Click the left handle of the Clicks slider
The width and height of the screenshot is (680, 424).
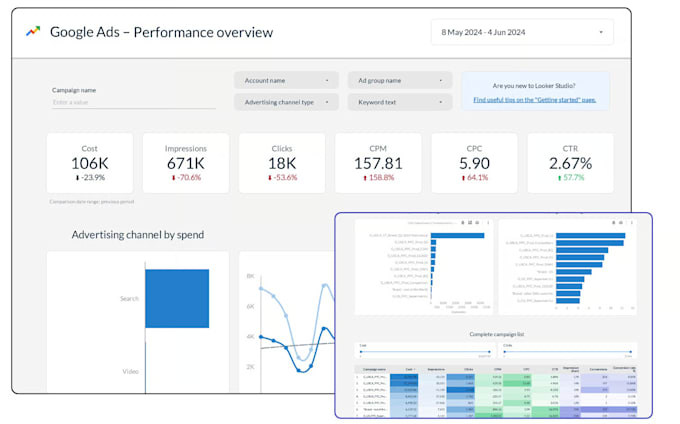click(x=504, y=352)
